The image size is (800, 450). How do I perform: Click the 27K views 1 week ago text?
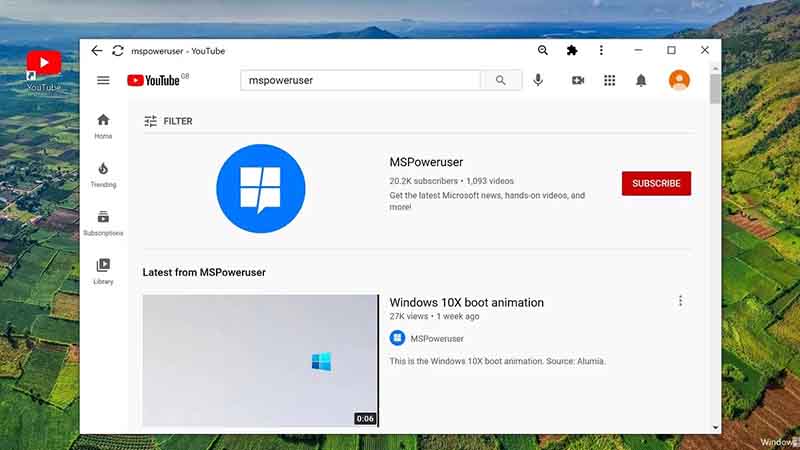tap(434, 316)
